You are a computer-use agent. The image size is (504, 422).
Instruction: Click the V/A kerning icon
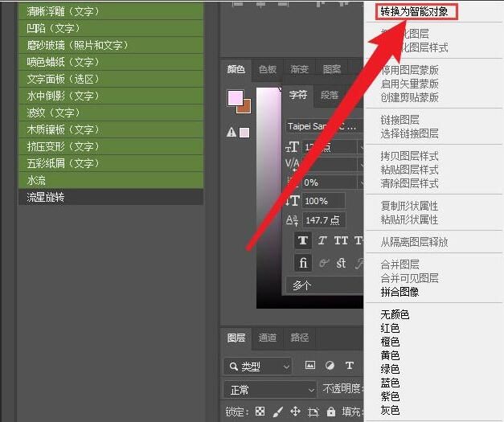(292, 164)
